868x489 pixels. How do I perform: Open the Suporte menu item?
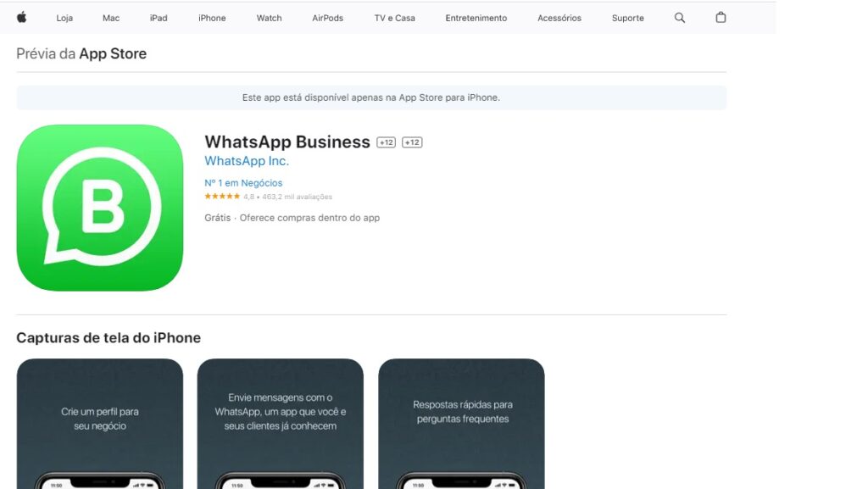click(x=628, y=18)
